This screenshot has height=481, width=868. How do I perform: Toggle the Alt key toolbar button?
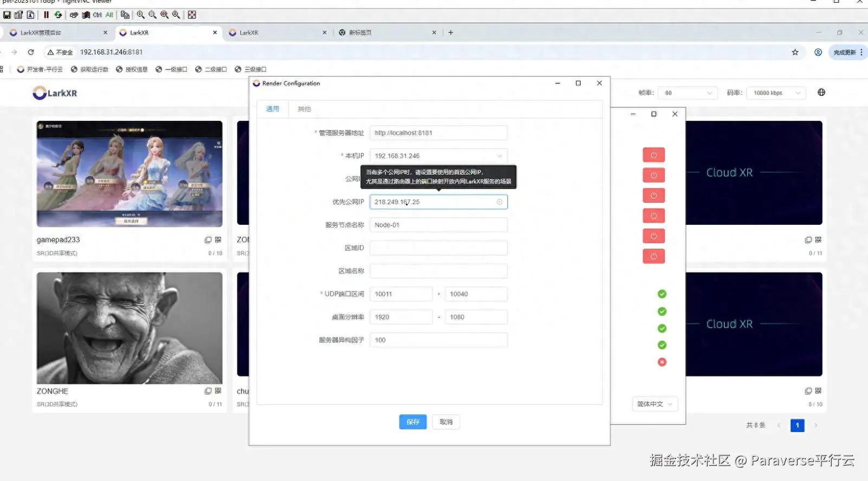[109, 15]
